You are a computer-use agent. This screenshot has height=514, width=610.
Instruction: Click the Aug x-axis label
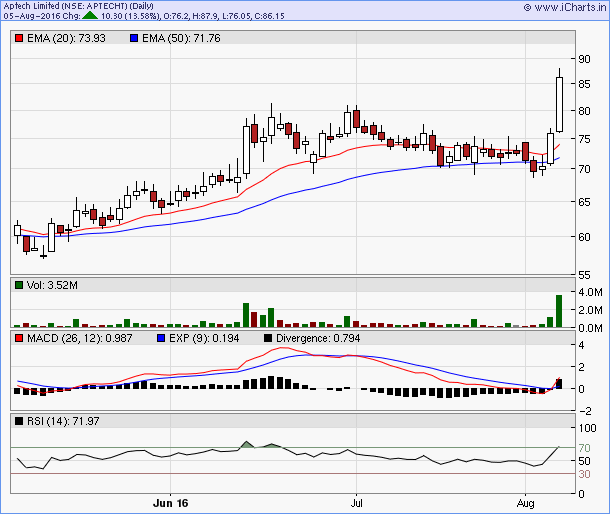526,503
